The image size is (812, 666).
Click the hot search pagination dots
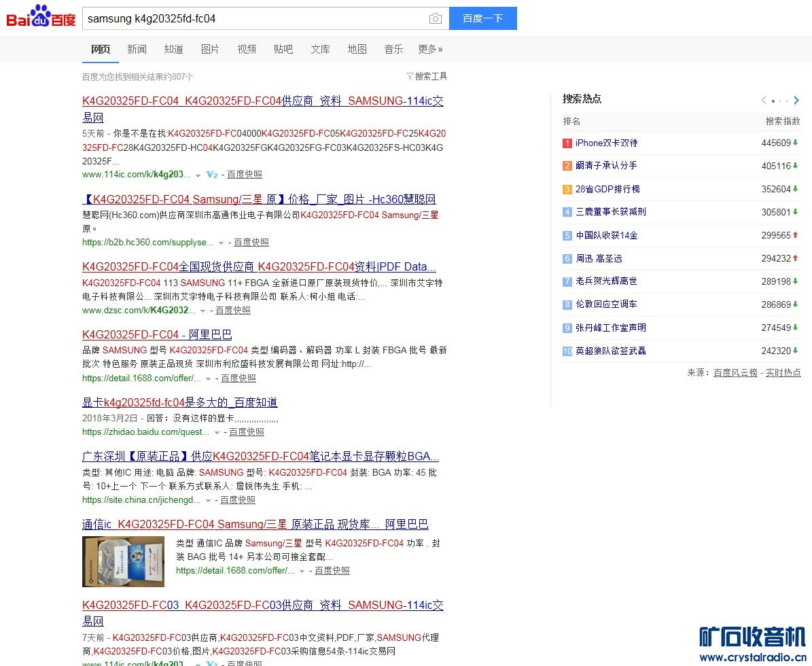[780, 101]
